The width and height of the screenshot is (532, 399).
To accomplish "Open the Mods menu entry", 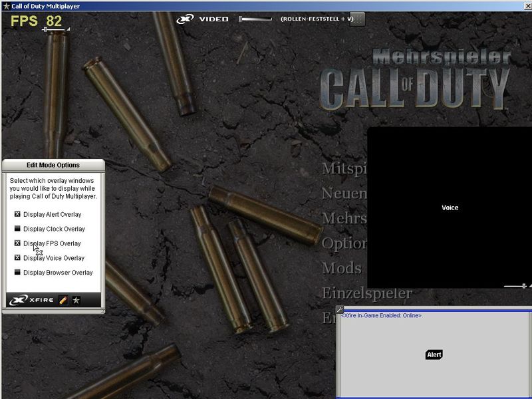I will coord(341,268).
